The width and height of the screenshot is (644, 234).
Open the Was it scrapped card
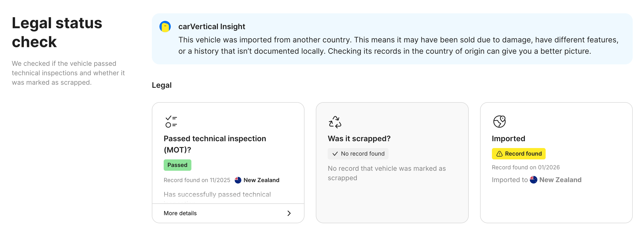click(392, 162)
